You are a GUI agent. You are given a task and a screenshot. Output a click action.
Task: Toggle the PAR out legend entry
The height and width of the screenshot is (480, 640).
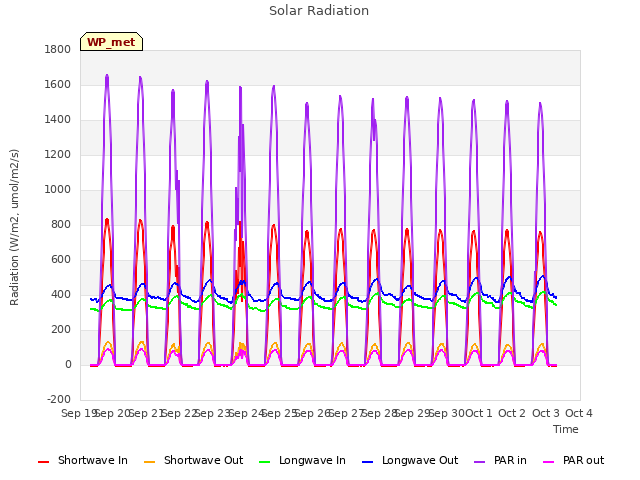coord(573,460)
